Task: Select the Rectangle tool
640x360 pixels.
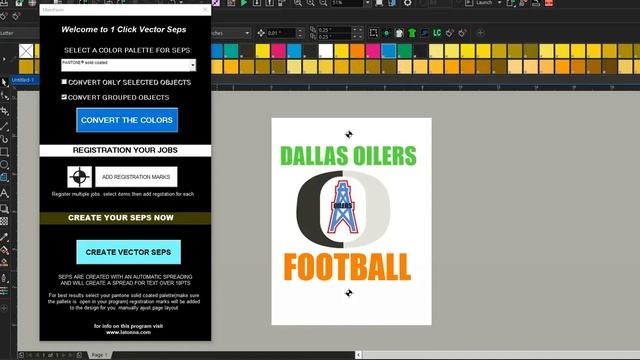Action: pyautogui.click(x=4, y=152)
